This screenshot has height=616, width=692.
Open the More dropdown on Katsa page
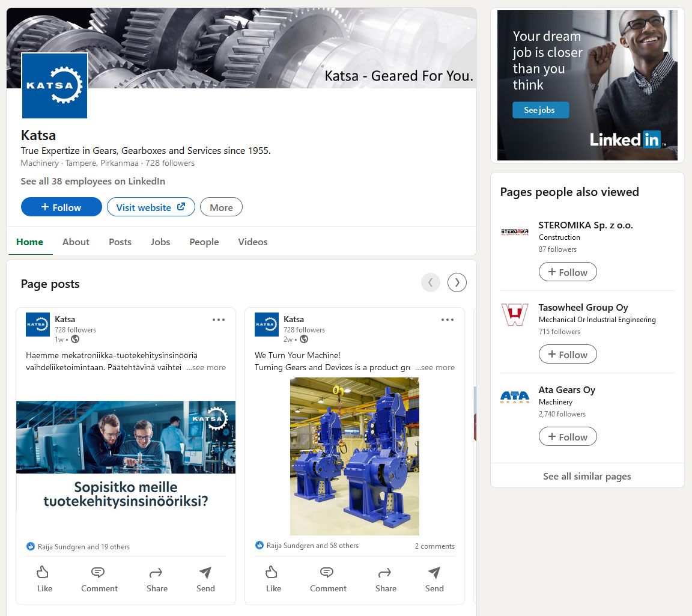tap(221, 207)
